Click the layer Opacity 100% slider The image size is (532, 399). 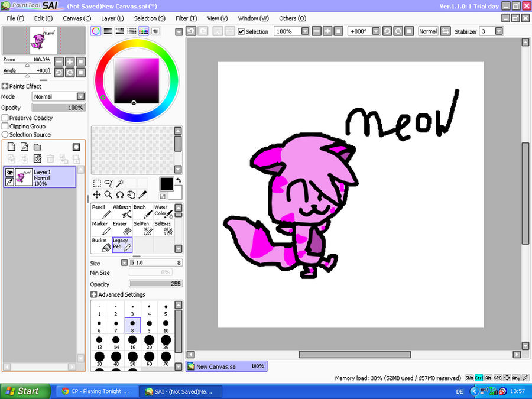click(x=59, y=108)
